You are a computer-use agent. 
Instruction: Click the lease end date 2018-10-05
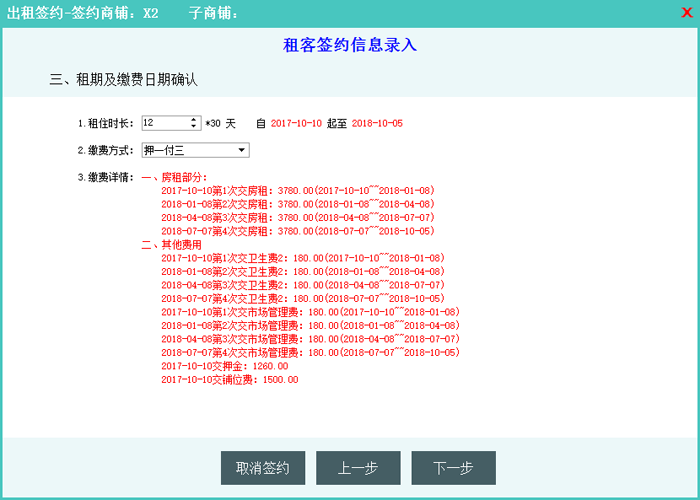pyautogui.click(x=377, y=123)
